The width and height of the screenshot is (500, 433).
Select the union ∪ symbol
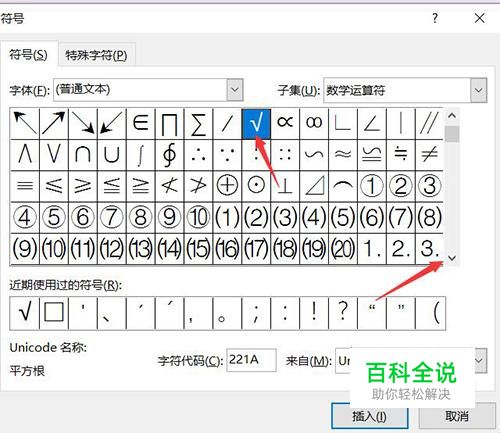(x=111, y=155)
